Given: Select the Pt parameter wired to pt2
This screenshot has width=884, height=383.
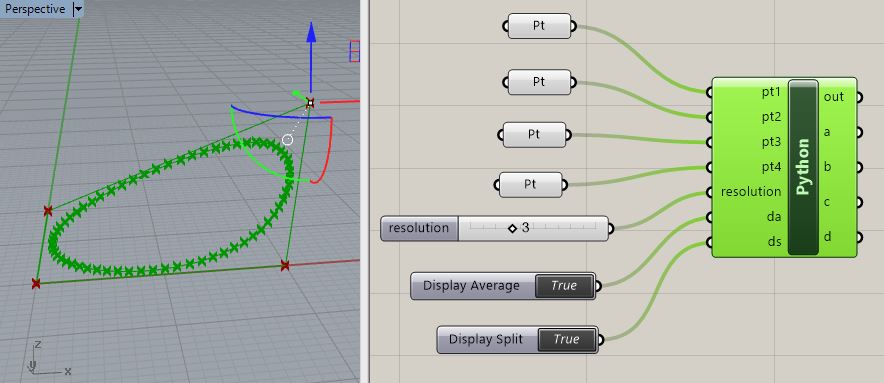Looking at the screenshot, I should pos(539,82).
